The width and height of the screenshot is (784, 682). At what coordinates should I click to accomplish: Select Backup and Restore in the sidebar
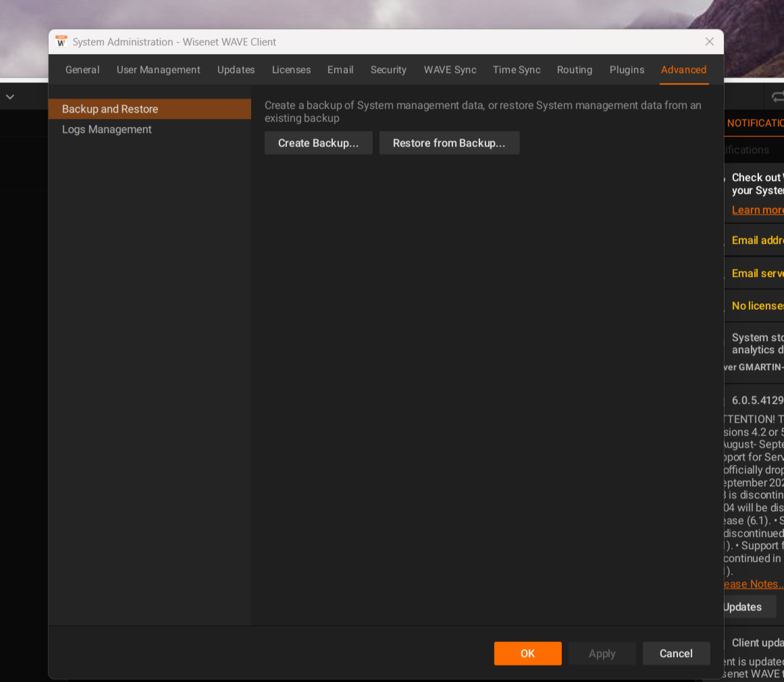(x=110, y=109)
